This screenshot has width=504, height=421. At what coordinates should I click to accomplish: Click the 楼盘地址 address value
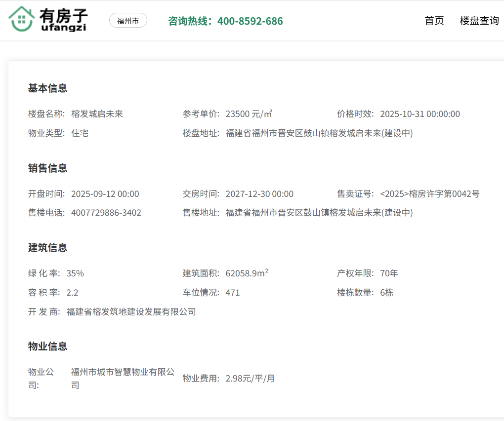pos(319,133)
